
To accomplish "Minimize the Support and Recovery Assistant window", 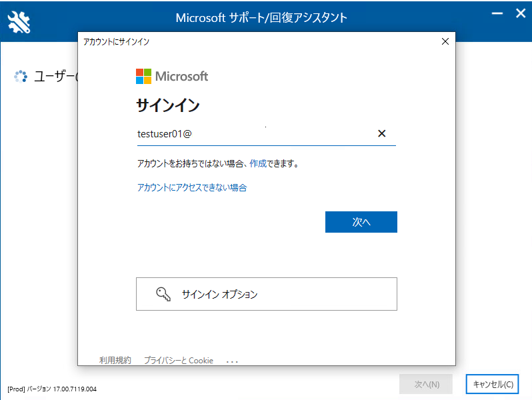I will coord(497,13).
